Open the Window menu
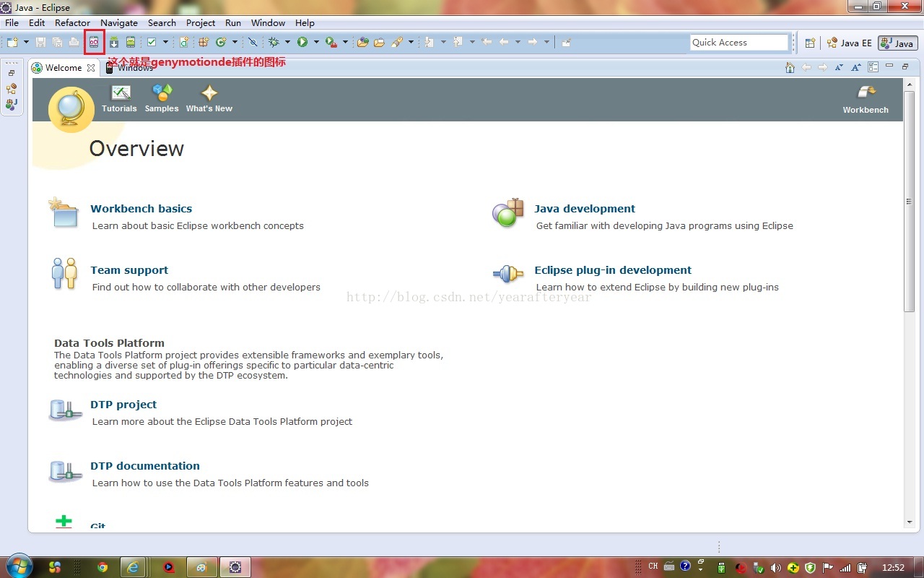 point(268,22)
